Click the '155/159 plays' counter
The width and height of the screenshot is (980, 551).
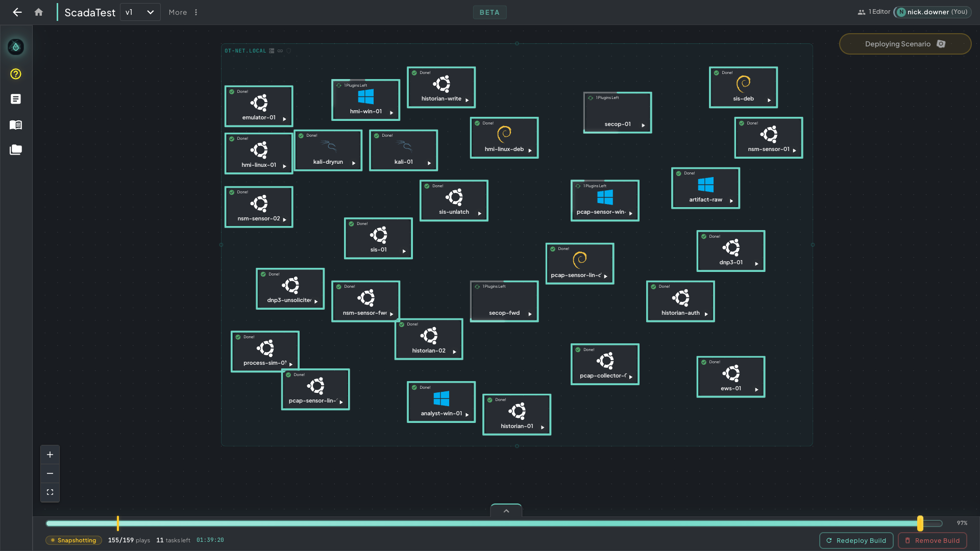(129, 540)
